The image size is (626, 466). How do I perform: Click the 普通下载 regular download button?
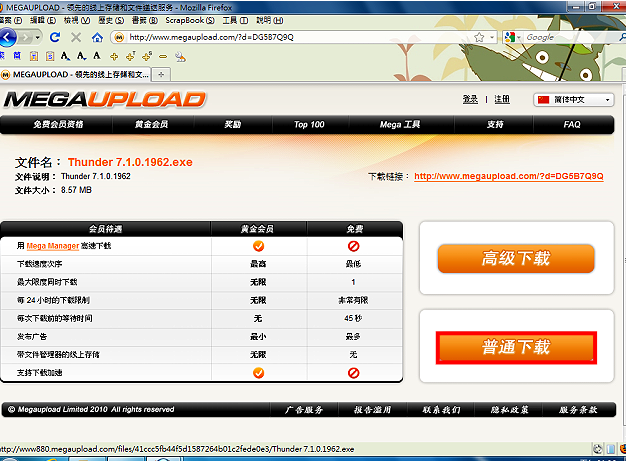[516, 347]
